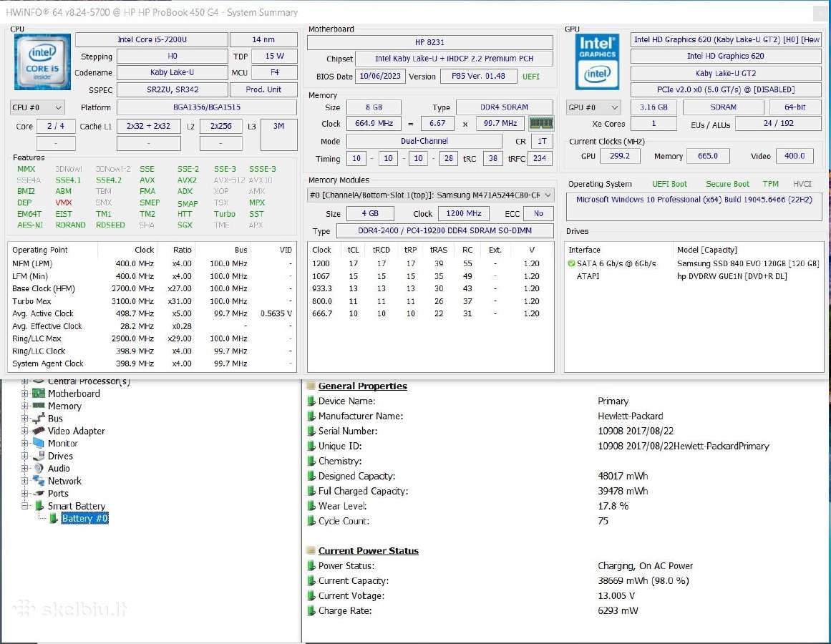Click the VMX feature label
831x644 pixels.
(x=64, y=203)
